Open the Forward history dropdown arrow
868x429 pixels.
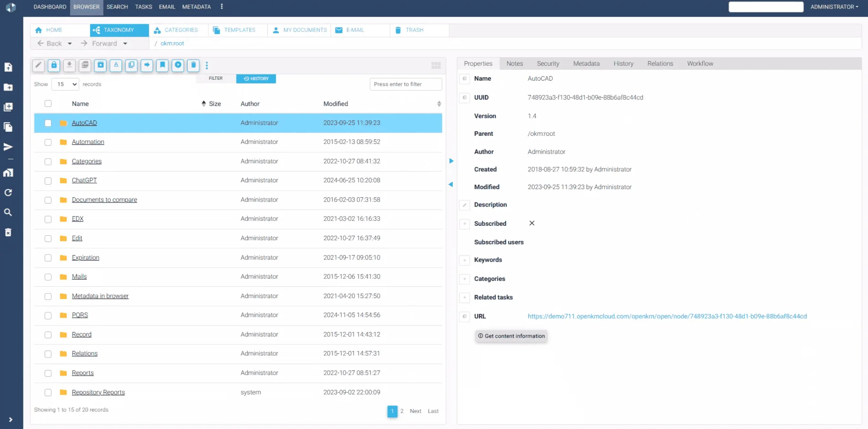click(125, 44)
